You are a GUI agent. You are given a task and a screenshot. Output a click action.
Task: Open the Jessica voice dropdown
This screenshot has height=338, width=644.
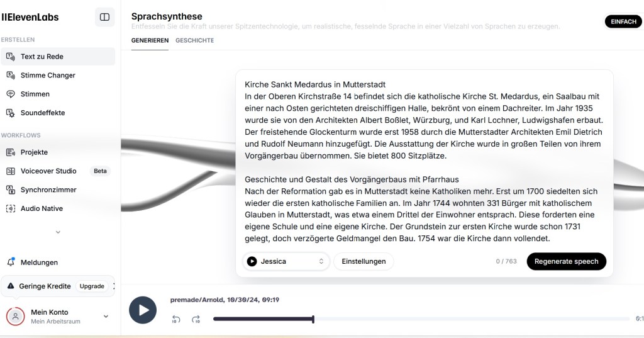286,261
